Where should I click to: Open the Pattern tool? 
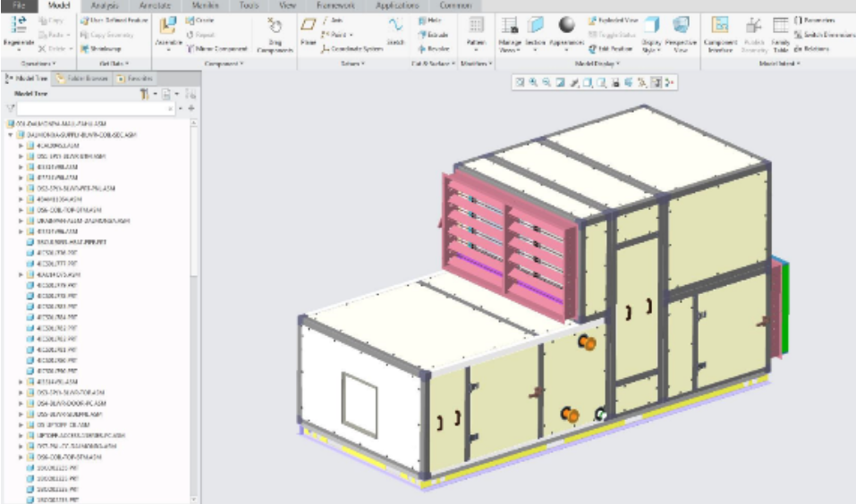(476, 32)
